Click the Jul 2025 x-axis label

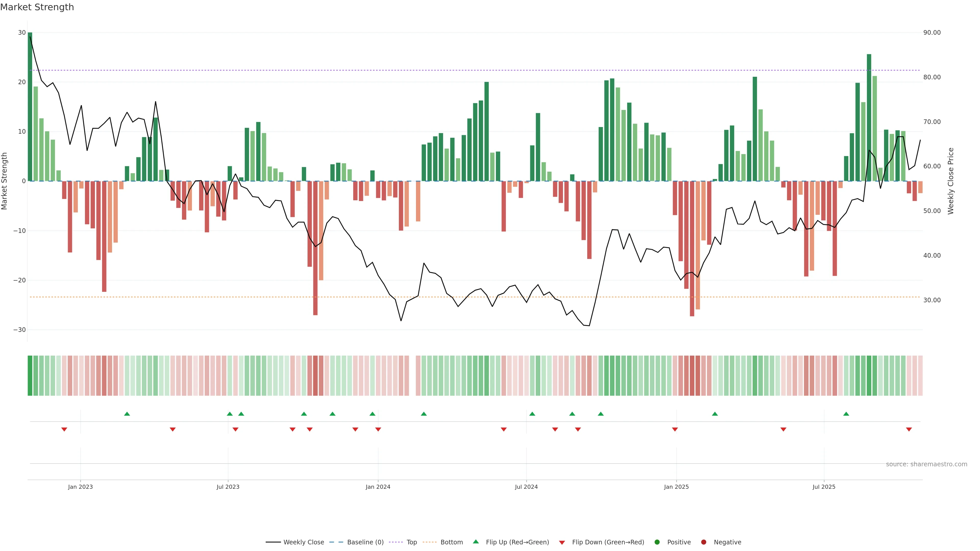[x=824, y=487]
